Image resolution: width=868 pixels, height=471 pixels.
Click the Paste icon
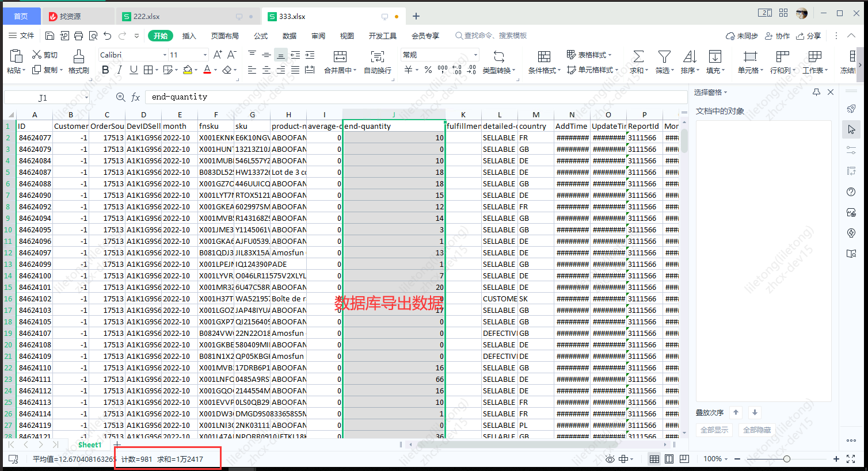point(16,56)
